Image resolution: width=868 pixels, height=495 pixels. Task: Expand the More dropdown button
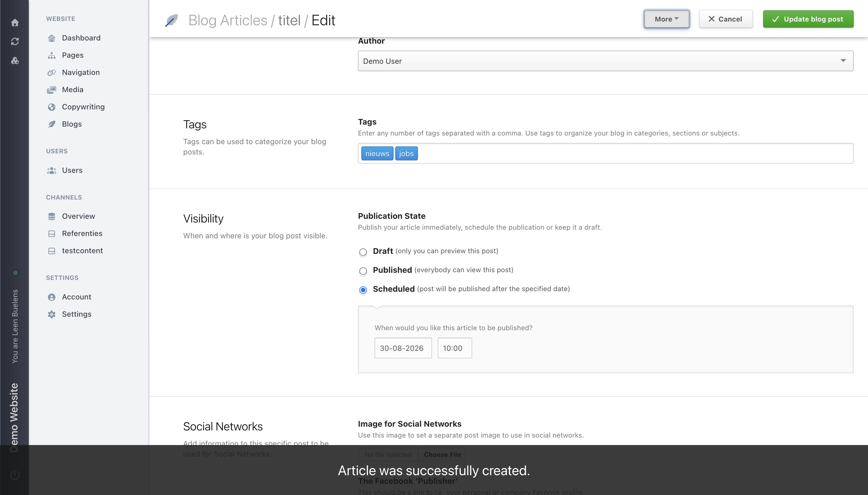point(666,19)
